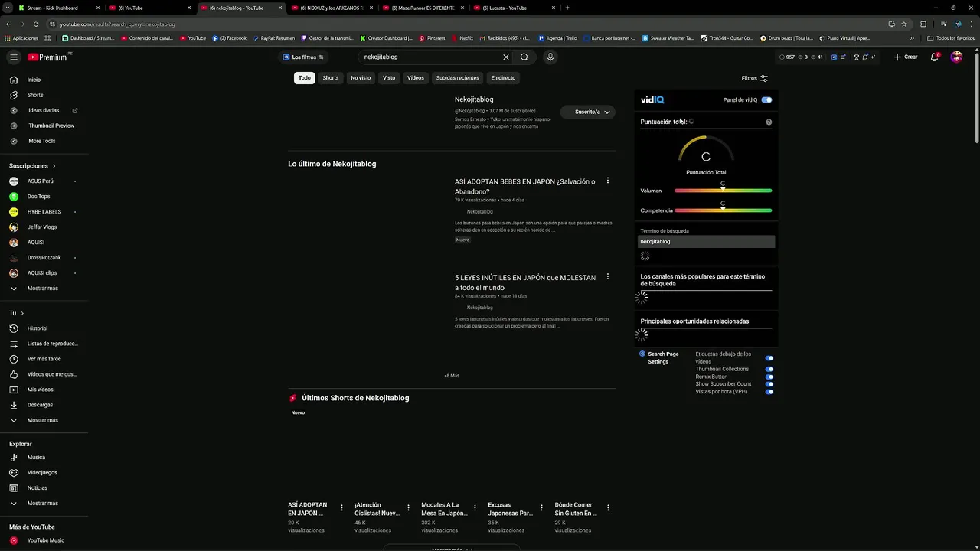Open Música under Explorar
Image resolution: width=980 pixels, height=551 pixels.
(x=36, y=458)
